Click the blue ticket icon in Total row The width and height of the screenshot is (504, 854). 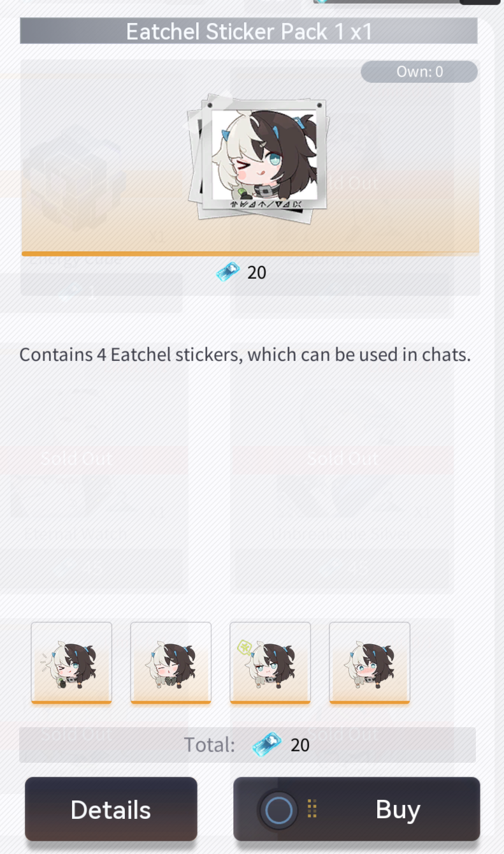tap(266, 744)
